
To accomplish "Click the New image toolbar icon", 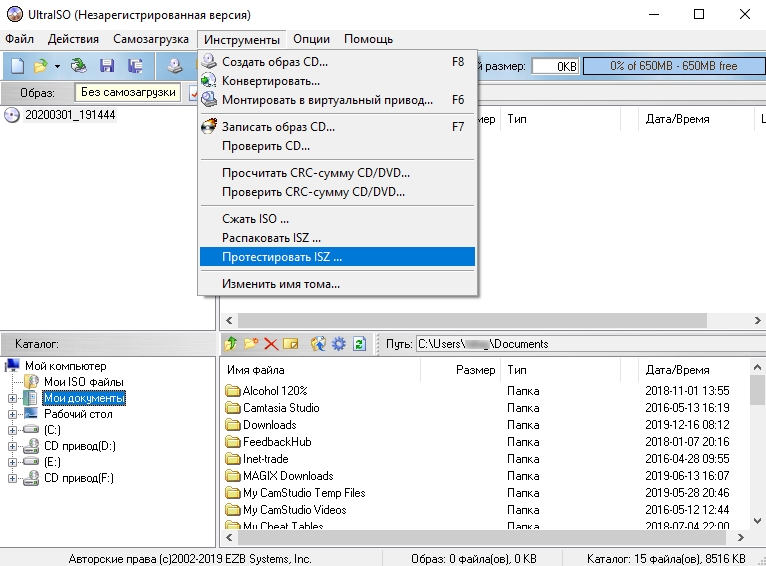I will coord(18,66).
